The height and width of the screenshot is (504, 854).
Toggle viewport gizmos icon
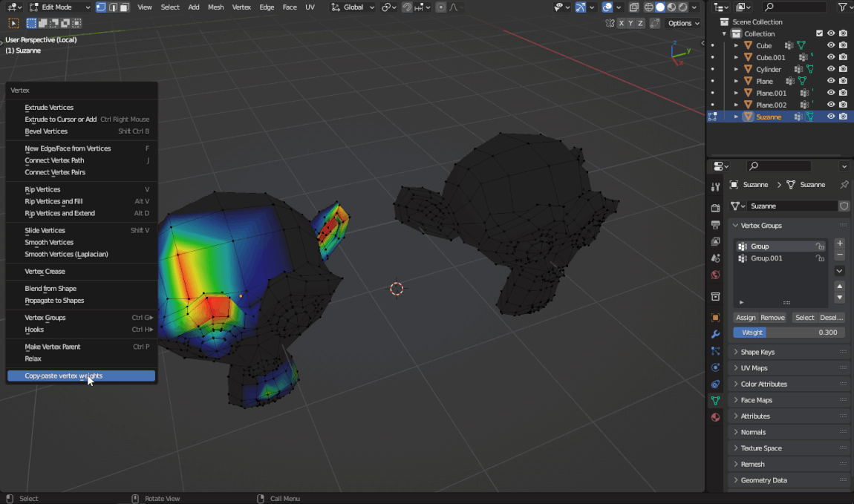point(581,7)
